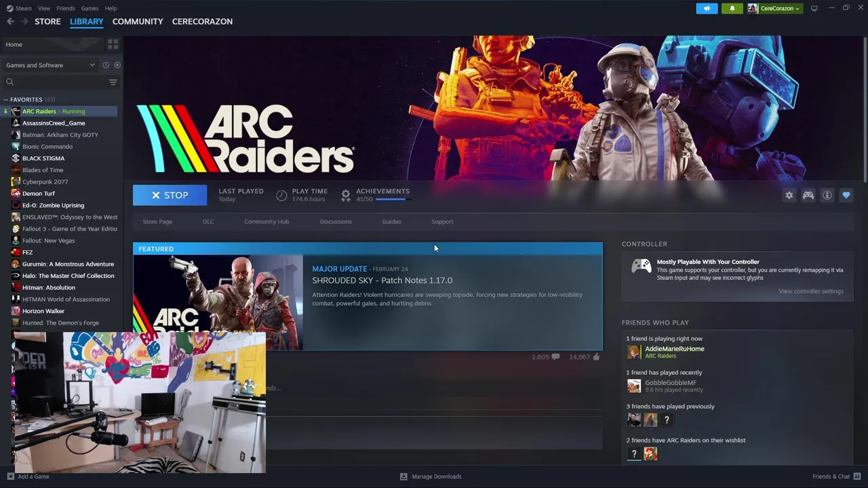The width and height of the screenshot is (868, 488).
Task: Open the Games menu
Action: point(90,8)
